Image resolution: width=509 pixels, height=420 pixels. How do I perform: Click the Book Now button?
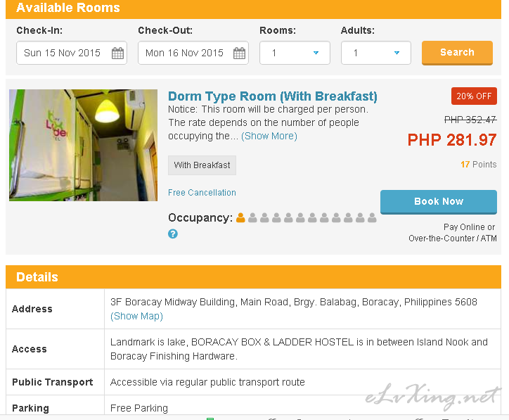coord(439,202)
